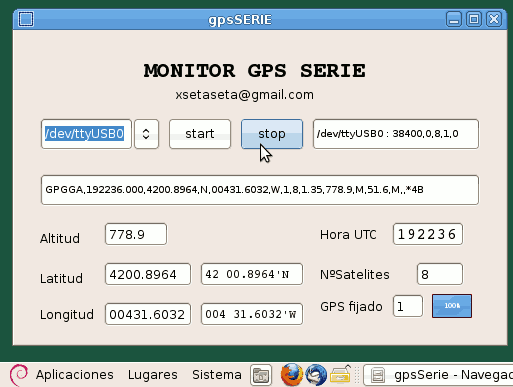Close the gpsSERIE window

(494, 19)
